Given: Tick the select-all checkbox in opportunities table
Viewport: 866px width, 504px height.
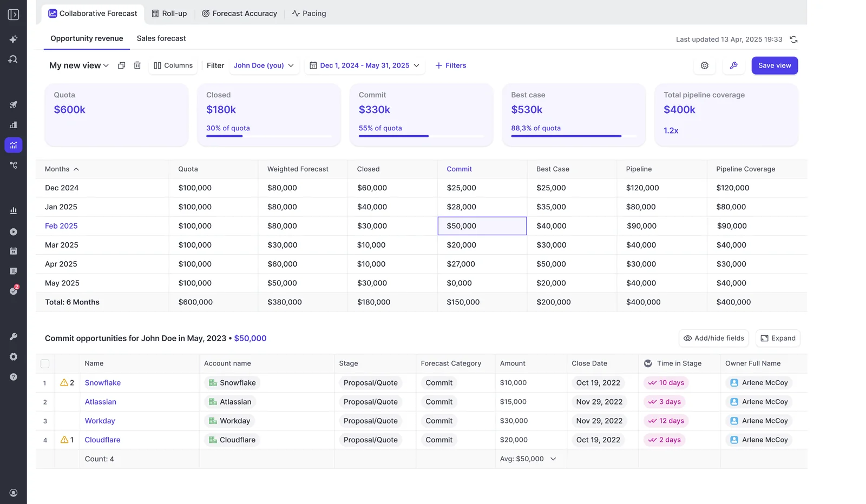Looking at the screenshot, I should coord(45,364).
